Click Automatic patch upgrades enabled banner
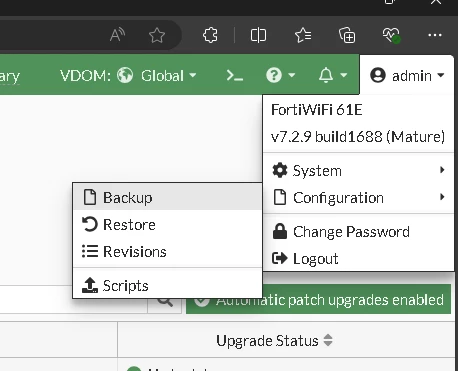This screenshot has width=458, height=371. (319, 299)
